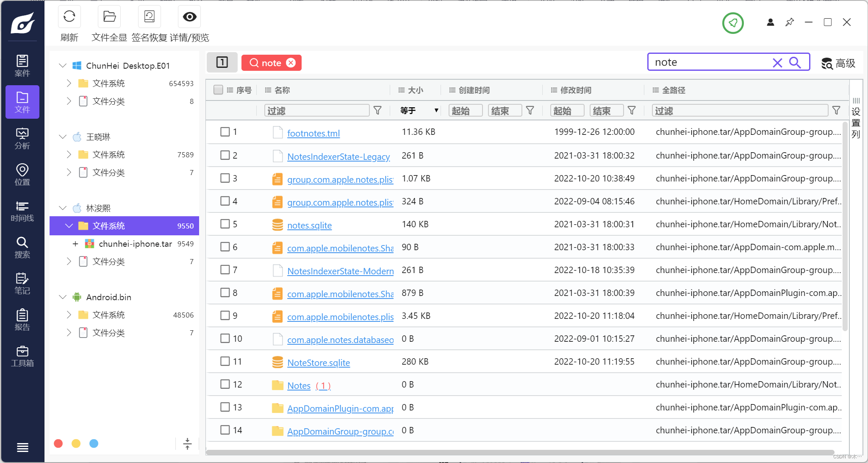The width and height of the screenshot is (868, 463).
Task: Select the 报告 report sidebar tab
Action: [22, 320]
